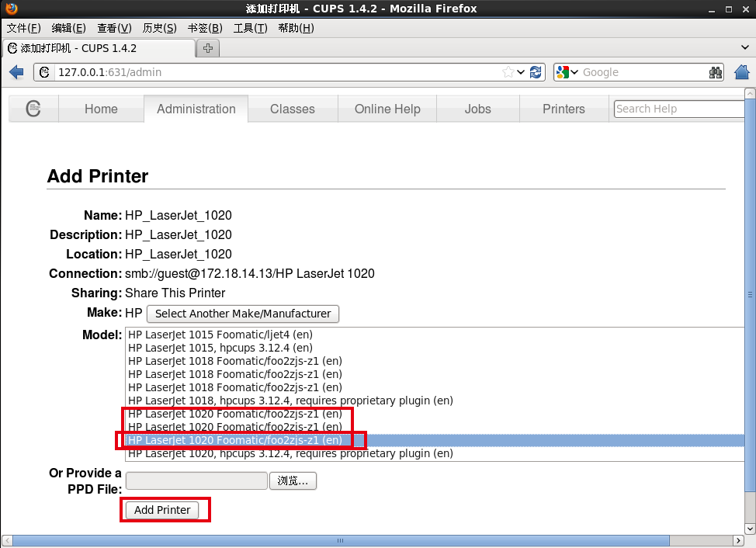Click the CUPS logo in the navigation bar
This screenshot has width=756, height=548.
point(33,109)
